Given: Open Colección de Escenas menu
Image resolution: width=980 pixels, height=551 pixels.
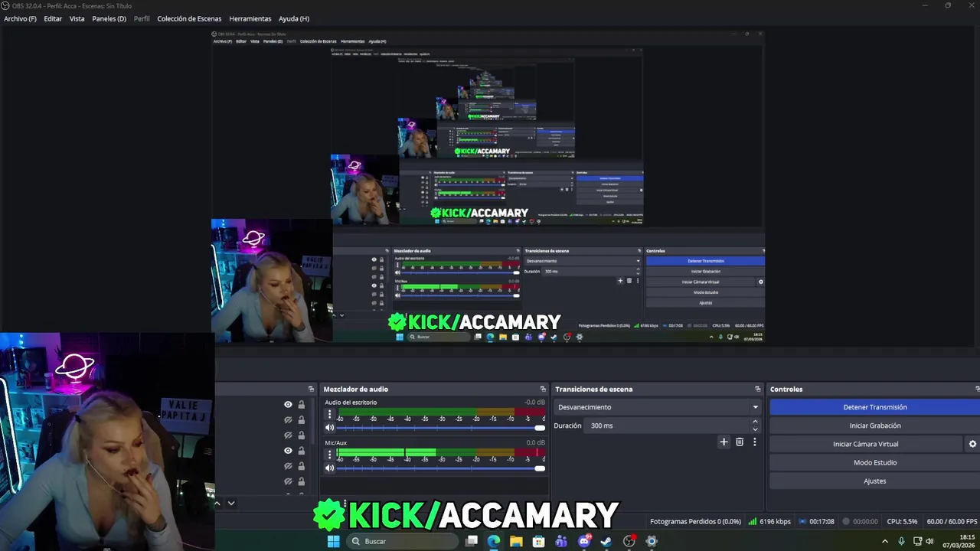Looking at the screenshot, I should click(189, 18).
